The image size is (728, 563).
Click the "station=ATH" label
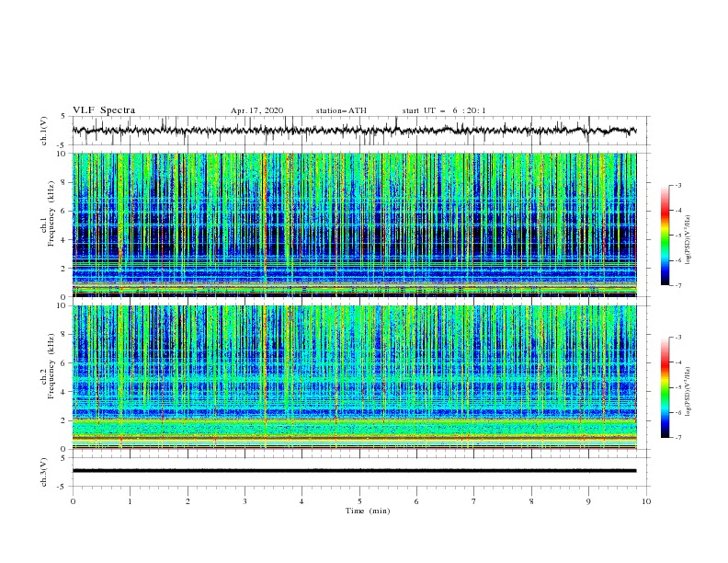tap(341, 110)
